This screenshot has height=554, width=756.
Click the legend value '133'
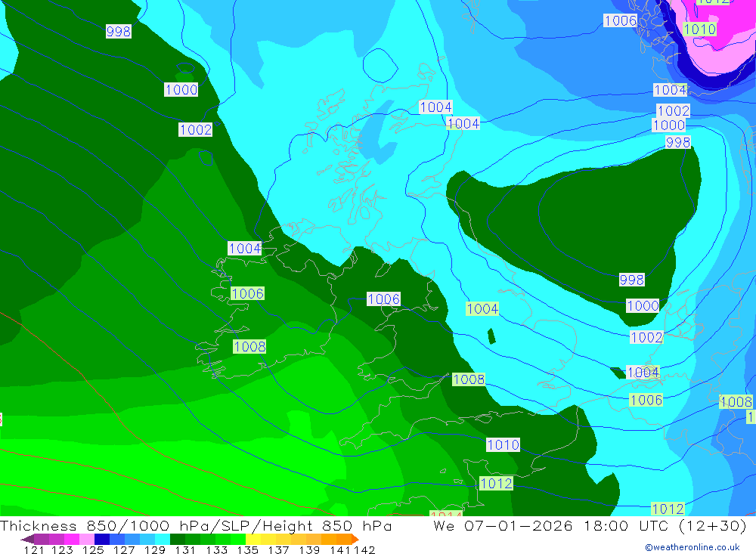tap(216, 550)
